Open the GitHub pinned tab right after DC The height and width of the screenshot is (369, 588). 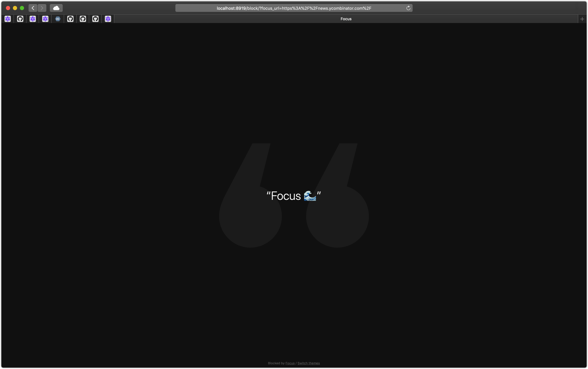(x=70, y=19)
